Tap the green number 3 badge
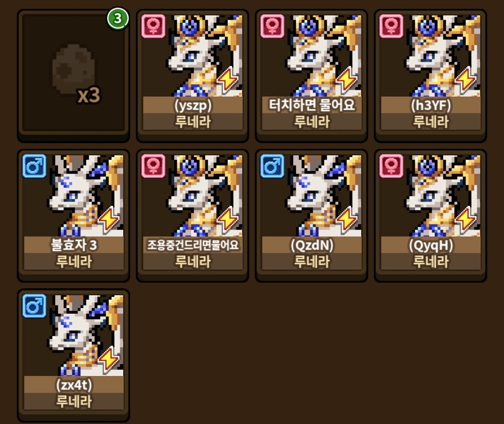 coord(118,19)
